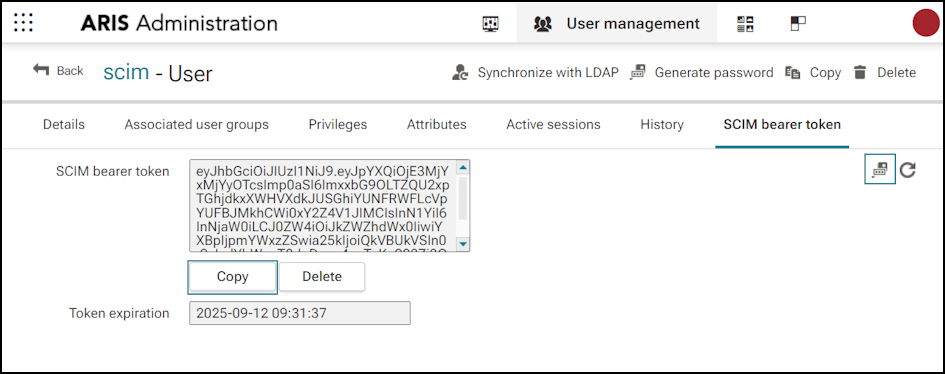
Task: Open the Associated user groups tab
Action: 196,125
